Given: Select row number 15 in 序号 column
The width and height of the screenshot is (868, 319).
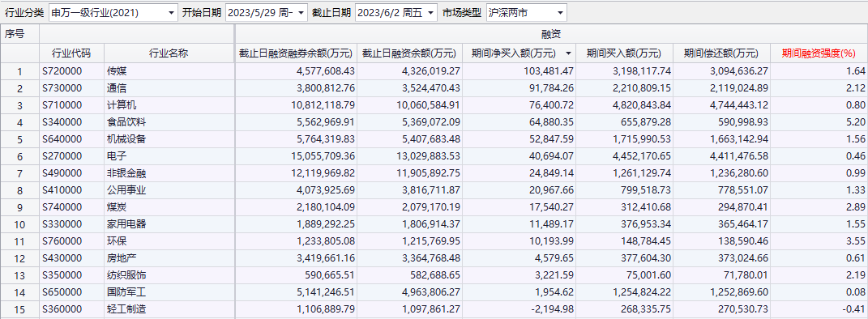Looking at the screenshot, I should [20, 309].
